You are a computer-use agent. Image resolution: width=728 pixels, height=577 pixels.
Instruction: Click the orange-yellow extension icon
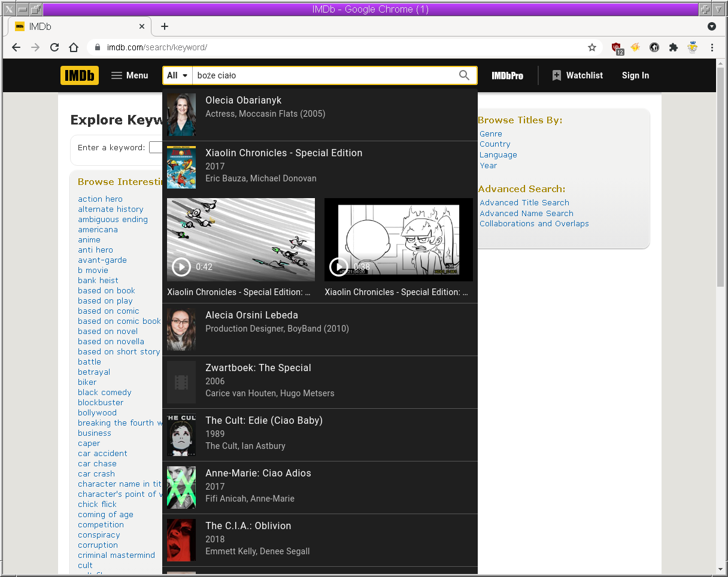coord(635,47)
